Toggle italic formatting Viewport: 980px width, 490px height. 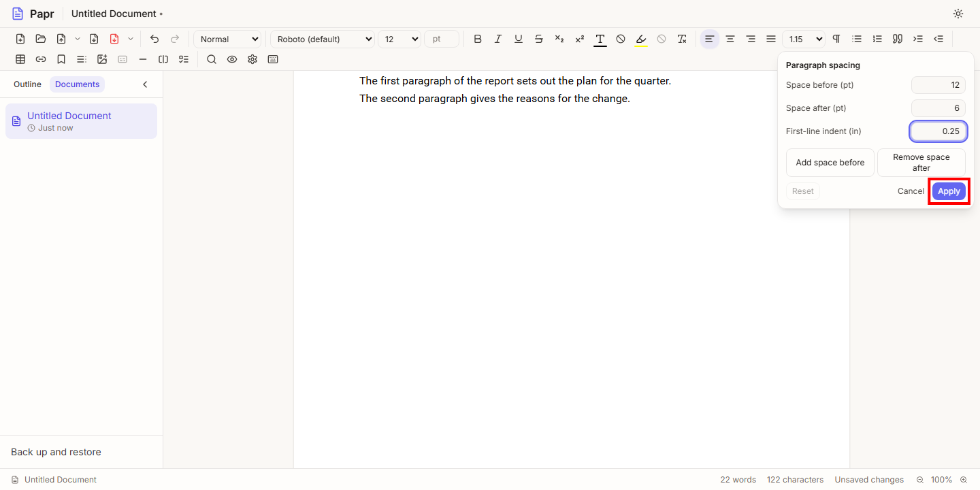coord(498,39)
